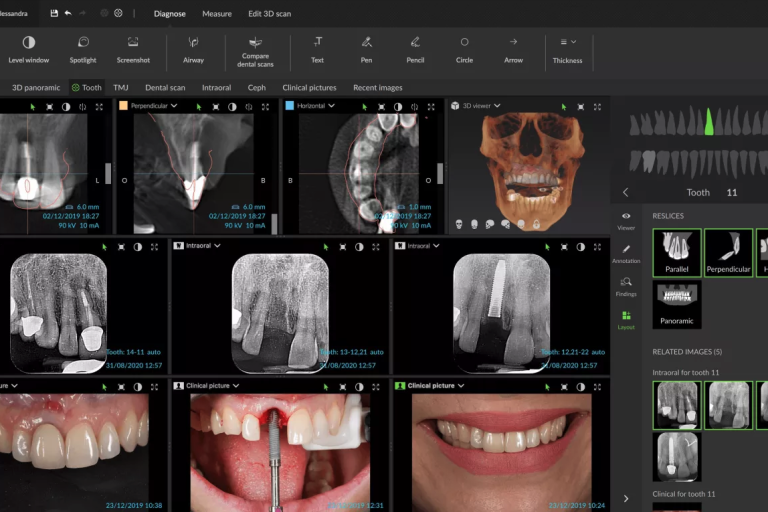Expand the Perpendicular view dropdown
768x512 pixels.
pos(174,105)
